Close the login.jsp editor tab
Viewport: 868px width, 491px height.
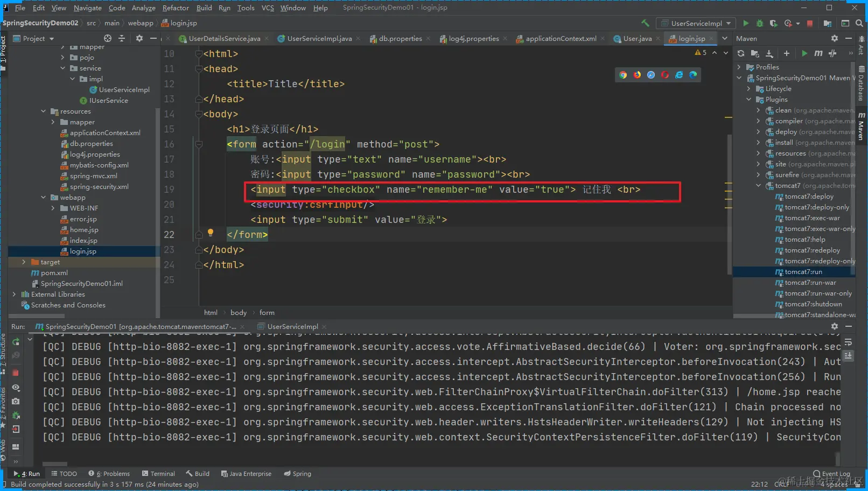click(x=712, y=38)
